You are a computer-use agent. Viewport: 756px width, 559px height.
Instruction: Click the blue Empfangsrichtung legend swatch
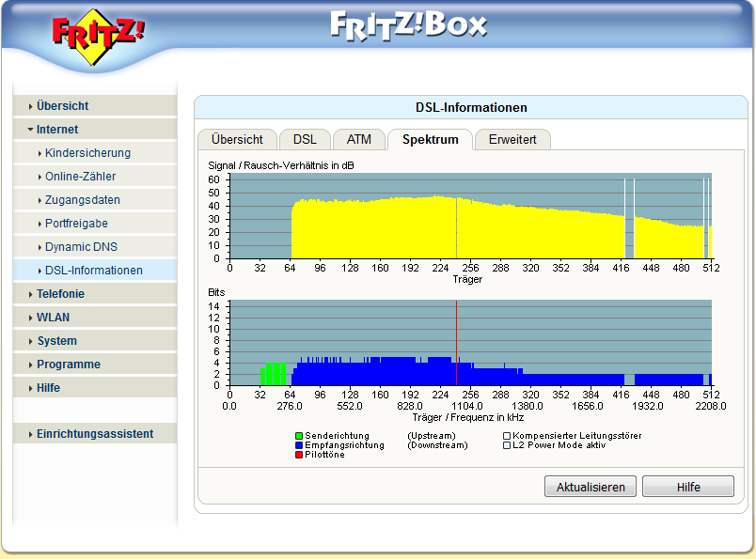[x=299, y=445]
